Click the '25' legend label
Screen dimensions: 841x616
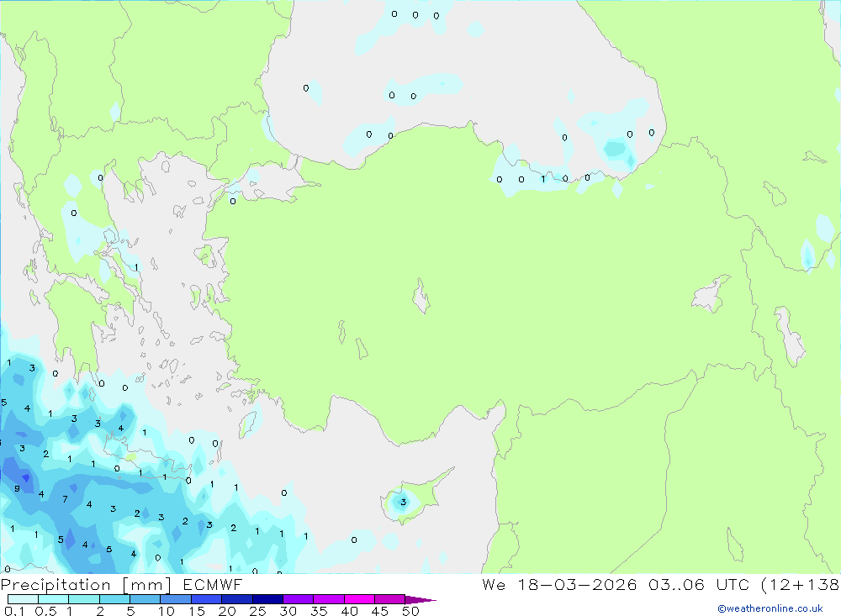(257, 611)
